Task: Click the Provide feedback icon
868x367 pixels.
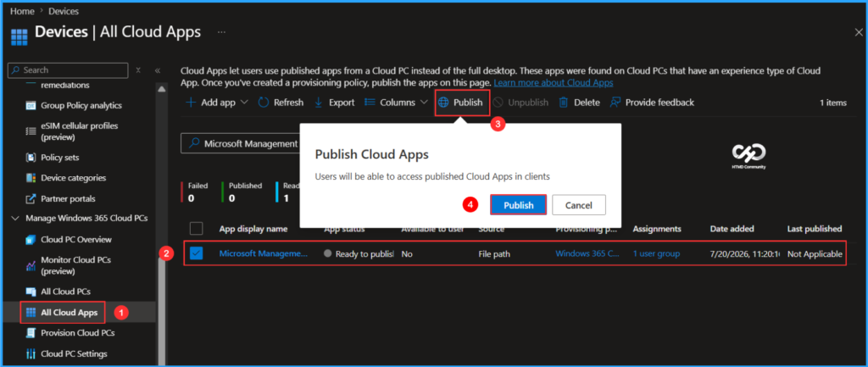Action: (615, 103)
